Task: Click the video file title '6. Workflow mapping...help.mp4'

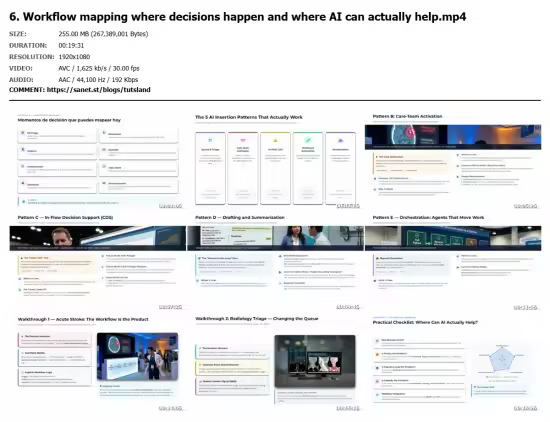Action: click(237, 17)
